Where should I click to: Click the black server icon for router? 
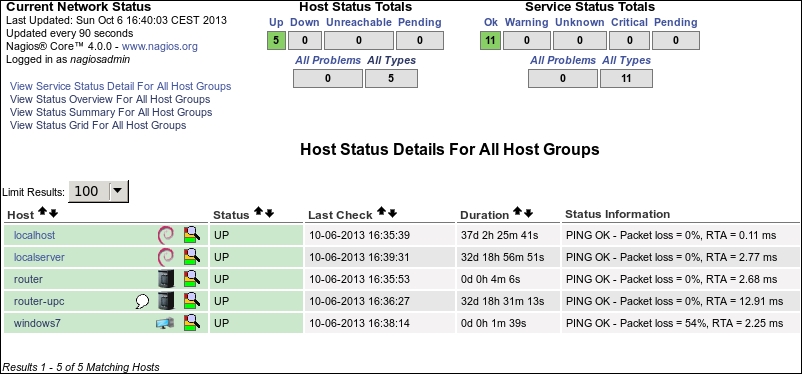tap(165, 279)
